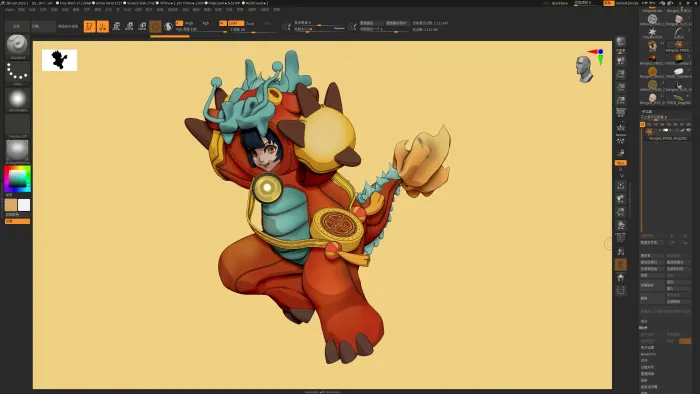Switch to subtool visibility set V2
Viewport: 700px width, 394px height.
click(x=649, y=124)
